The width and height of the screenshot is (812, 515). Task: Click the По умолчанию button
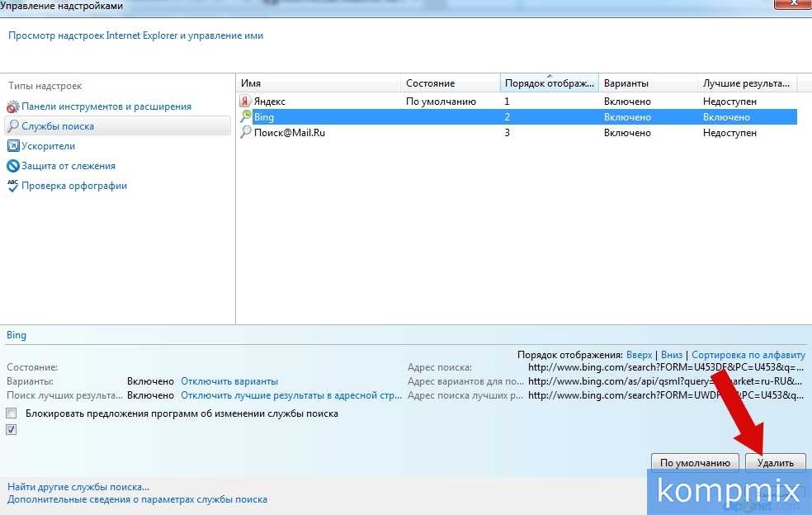tap(695, 463)
